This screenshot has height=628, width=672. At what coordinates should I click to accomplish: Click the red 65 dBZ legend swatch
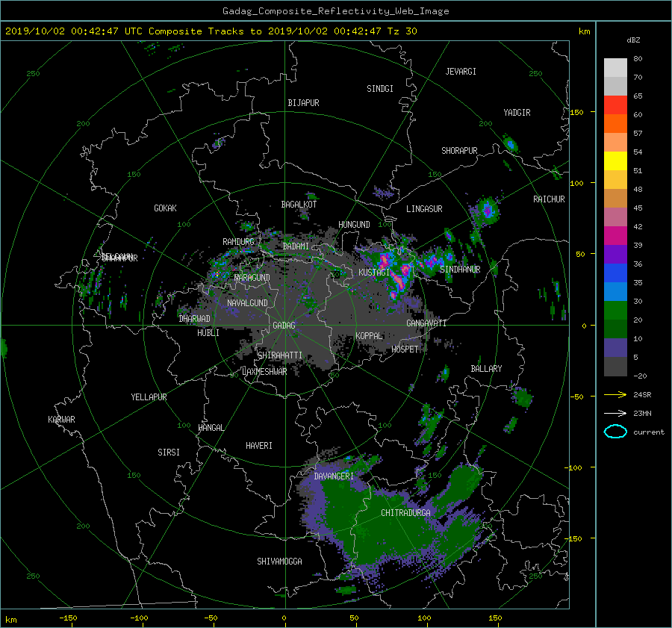point(615,105)
